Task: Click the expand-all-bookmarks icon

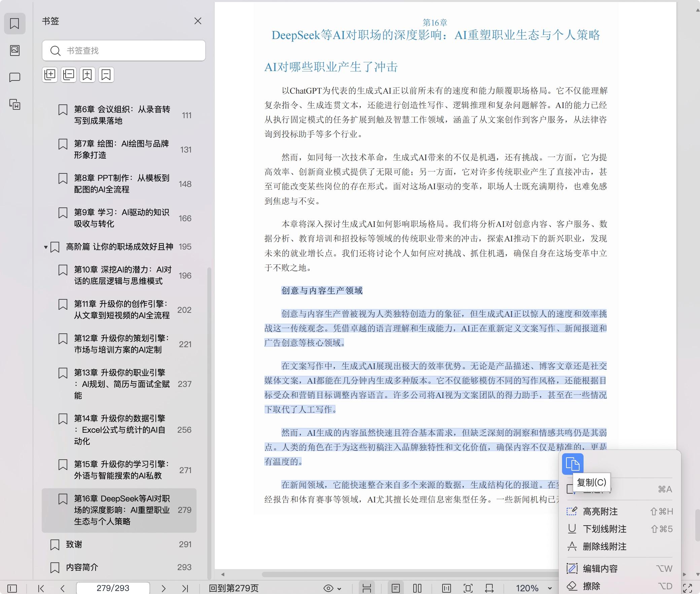Action: click(x=50, y=75)
